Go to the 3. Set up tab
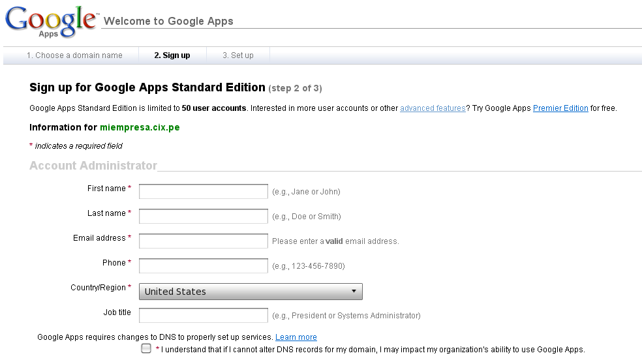642x364 pixels. (x=238, y=55)
